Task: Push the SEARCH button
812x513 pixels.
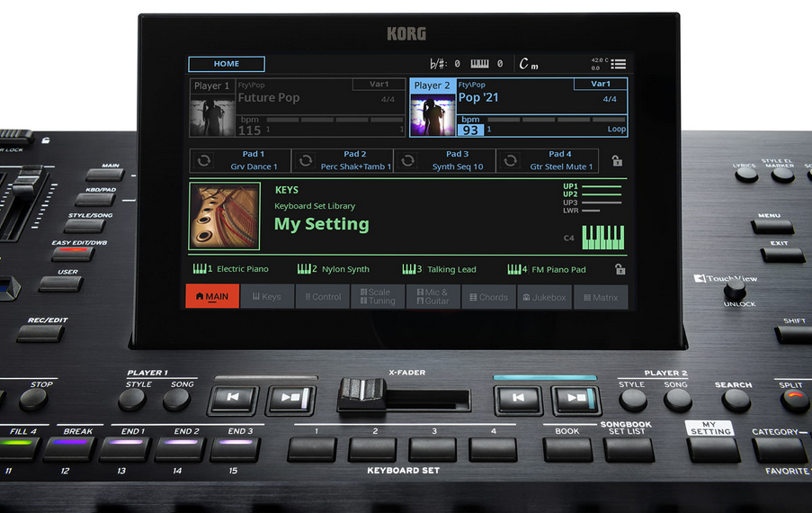Action: click(736, 400)
